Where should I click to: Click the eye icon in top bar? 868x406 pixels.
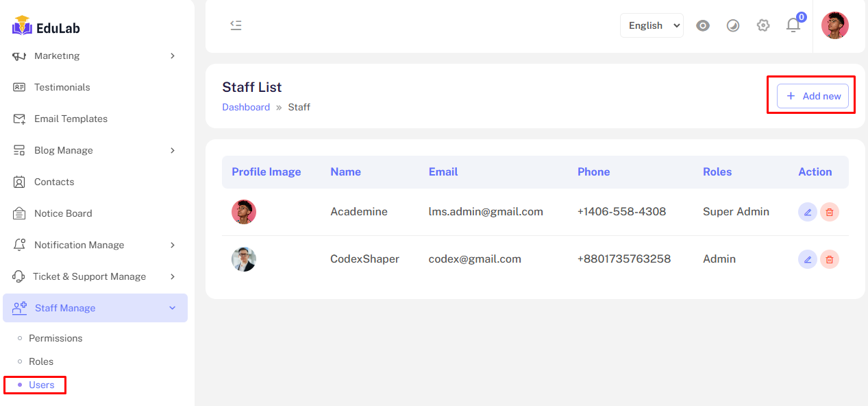pyautogui.click(x=703, y=25)
